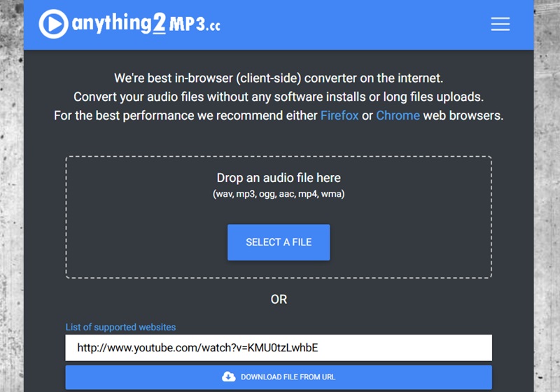Click the 'Drop an audio file here' text
The image size is (560, 392).
coord(279,178)
